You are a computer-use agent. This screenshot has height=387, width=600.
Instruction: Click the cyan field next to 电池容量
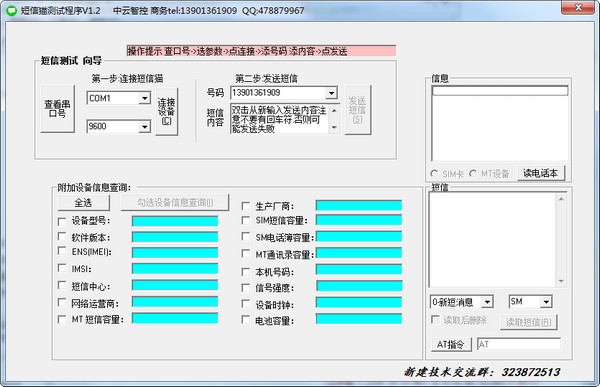tap(359, 318)
